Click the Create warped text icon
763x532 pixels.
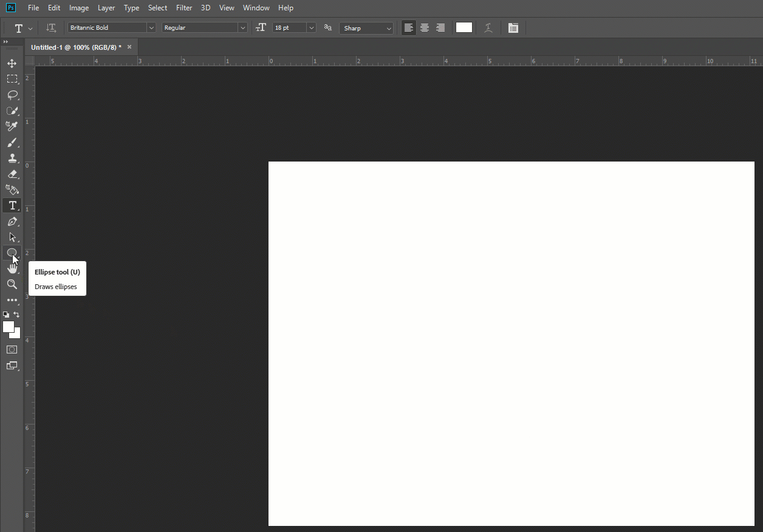tap(488, 28)
